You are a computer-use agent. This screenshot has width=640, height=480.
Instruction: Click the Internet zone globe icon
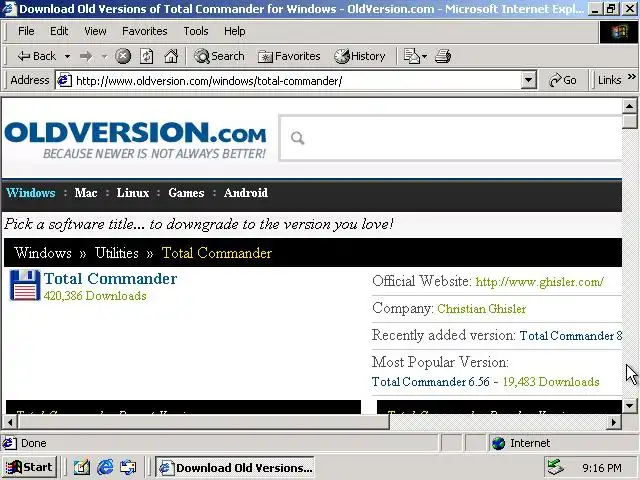498,443
